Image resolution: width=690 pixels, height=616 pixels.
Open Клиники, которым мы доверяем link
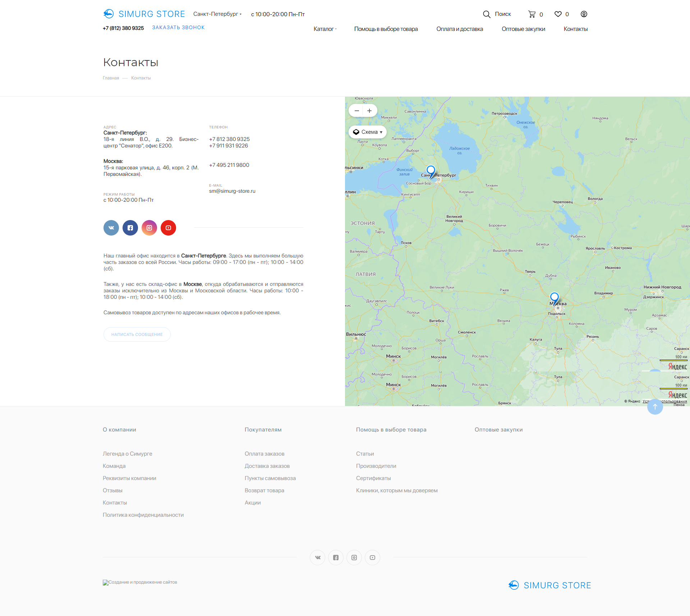click(x=397, y=490)
